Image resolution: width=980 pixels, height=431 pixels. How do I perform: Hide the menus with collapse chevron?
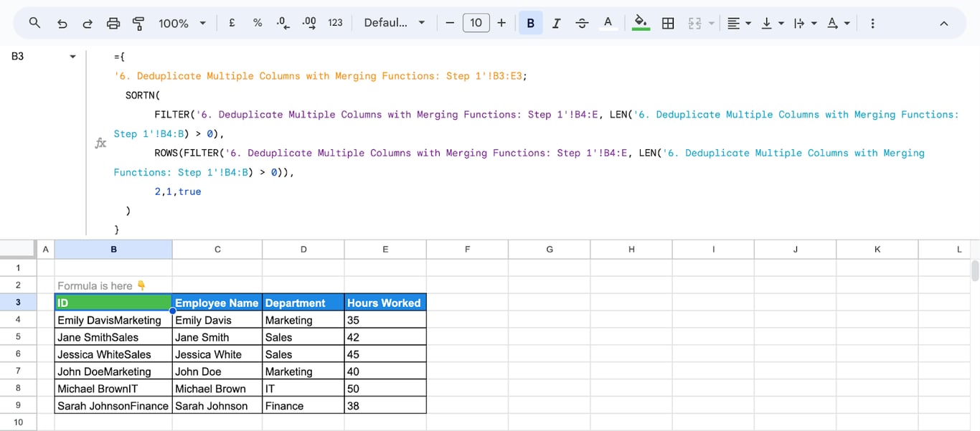pyautogui.click(x=943, y=23)
